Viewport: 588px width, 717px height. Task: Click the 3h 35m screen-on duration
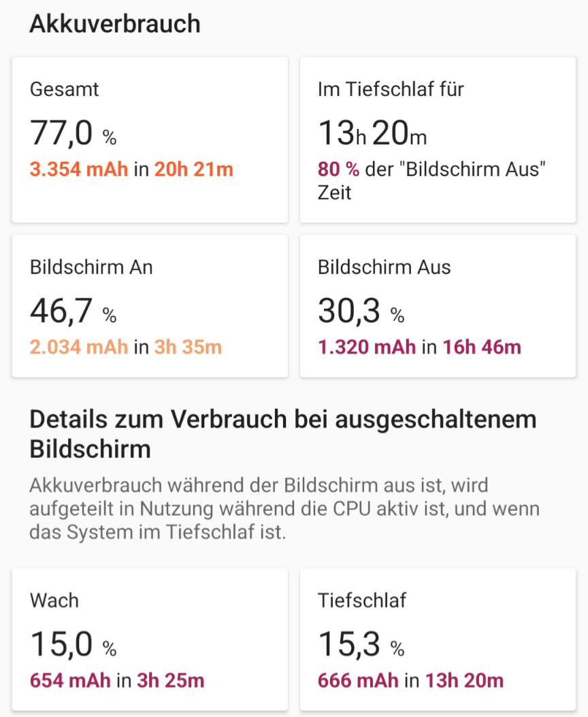point(188,348)
